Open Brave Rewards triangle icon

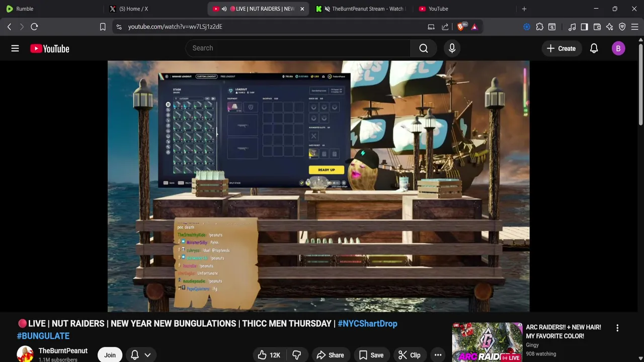click(474, 27)
